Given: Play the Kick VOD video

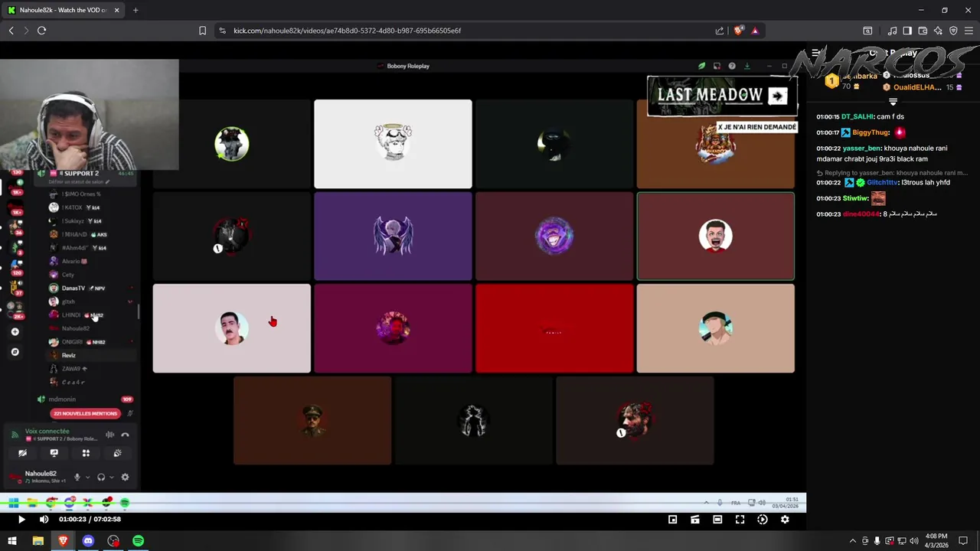Looking at the screenshot, I should pyautogui.click(x=21, y=519).
